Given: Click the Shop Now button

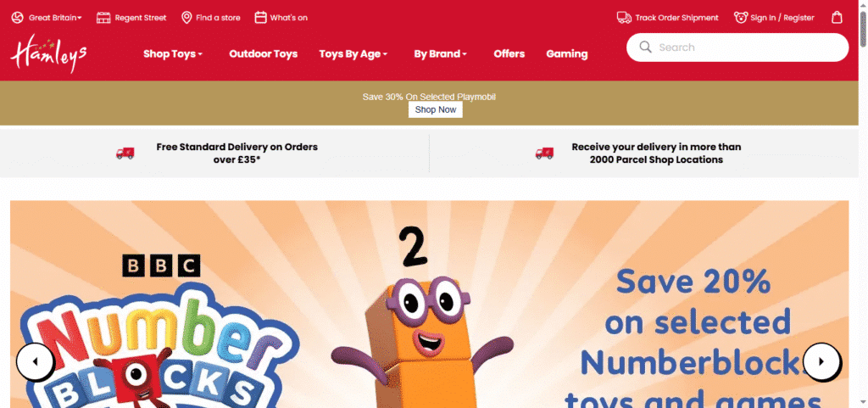Looking at the screenshot, I should pyautogui.click(x=436, y=109).
